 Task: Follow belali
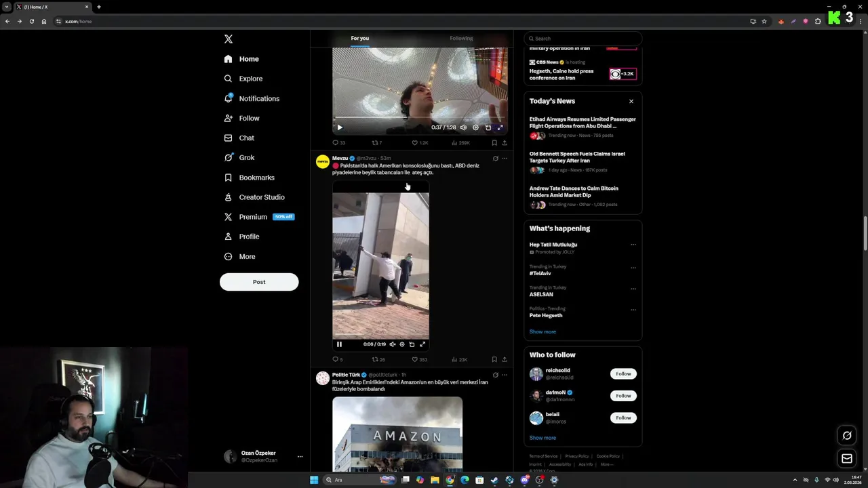click(x=623, y=418)
